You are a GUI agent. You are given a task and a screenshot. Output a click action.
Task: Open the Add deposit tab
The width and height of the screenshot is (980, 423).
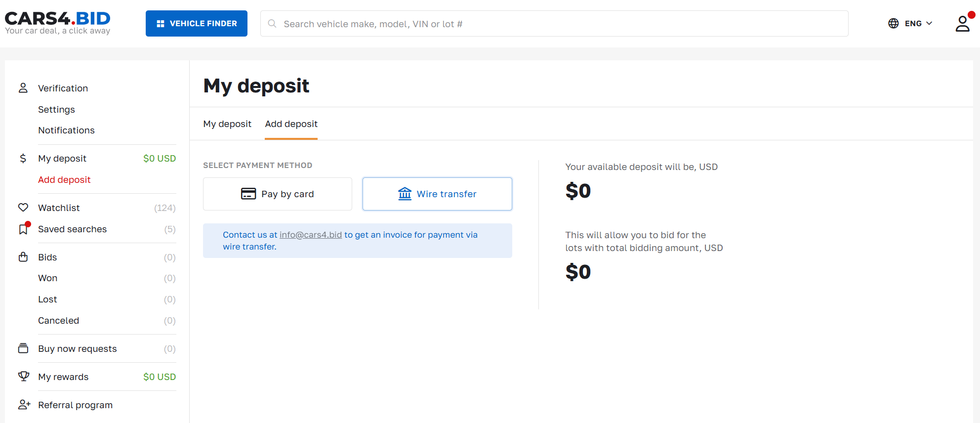(x=291, y=124)
